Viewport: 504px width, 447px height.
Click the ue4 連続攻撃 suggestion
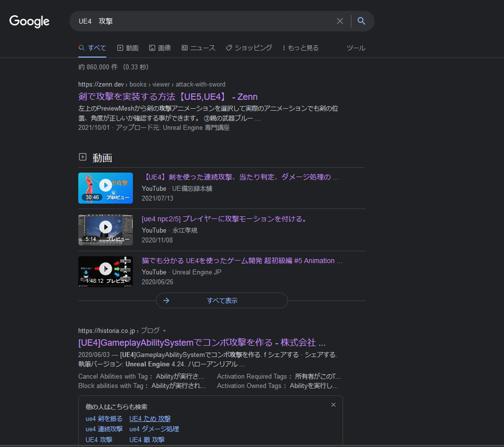point(104,429)
